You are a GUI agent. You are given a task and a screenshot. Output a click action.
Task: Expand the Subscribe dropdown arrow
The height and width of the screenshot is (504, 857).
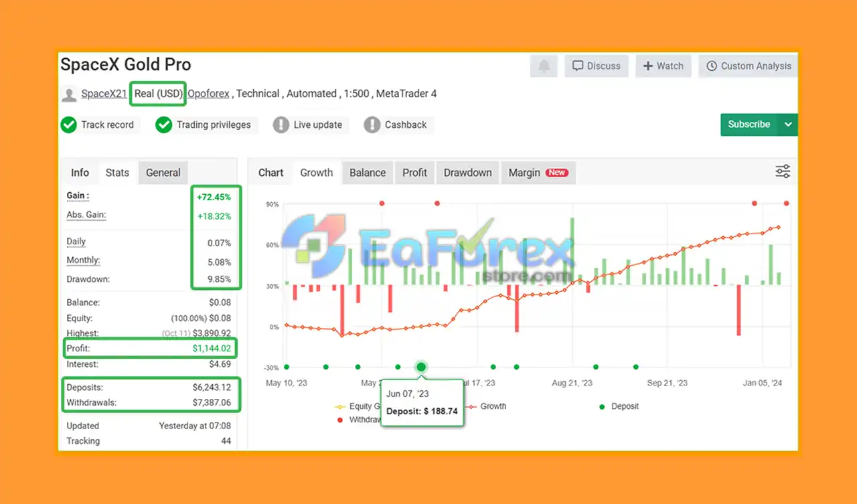click(788, 124)
